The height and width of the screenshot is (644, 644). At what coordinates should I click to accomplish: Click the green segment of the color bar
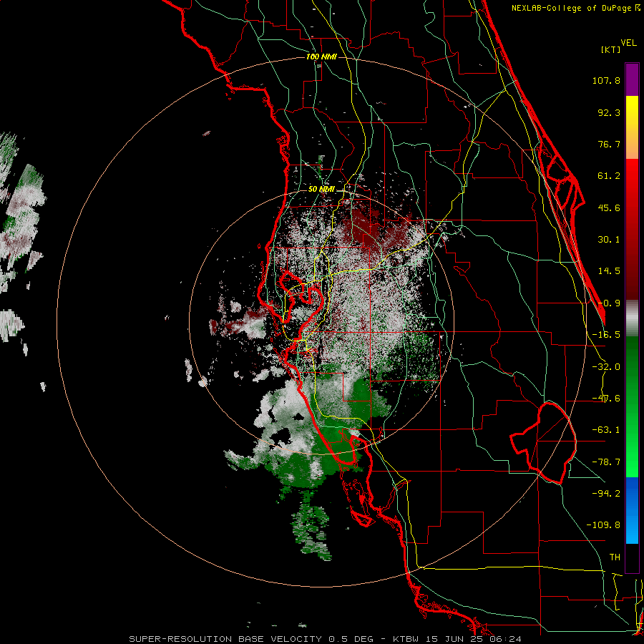pos(632,406)
